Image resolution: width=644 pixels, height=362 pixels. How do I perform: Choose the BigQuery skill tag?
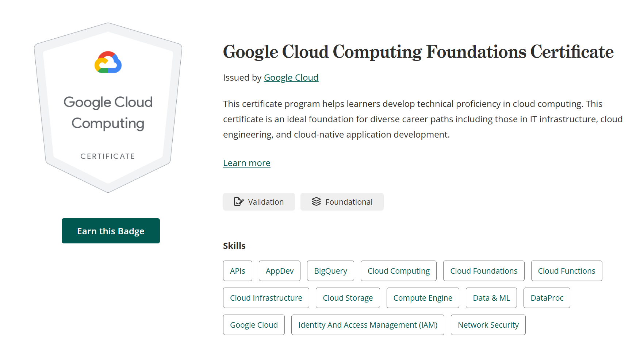(330, 271)
